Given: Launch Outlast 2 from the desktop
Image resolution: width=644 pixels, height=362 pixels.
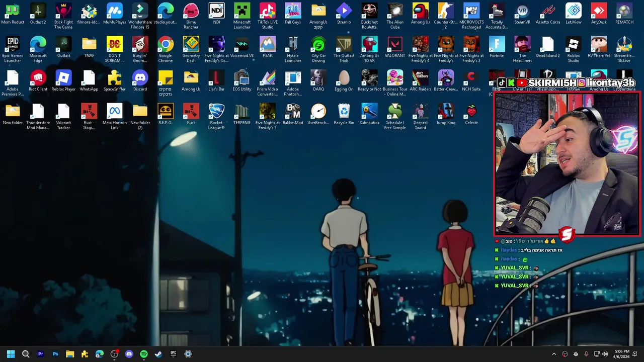Looking at the screenshot, I should click(38, 14).
